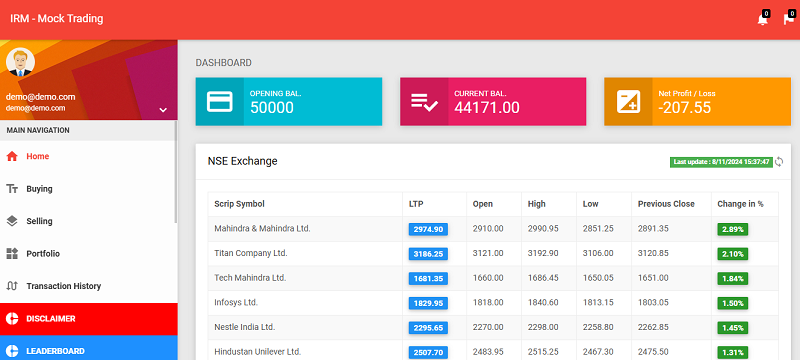Click the 2.10% change badge
This screenshot has height=360, width=800.
733,254
